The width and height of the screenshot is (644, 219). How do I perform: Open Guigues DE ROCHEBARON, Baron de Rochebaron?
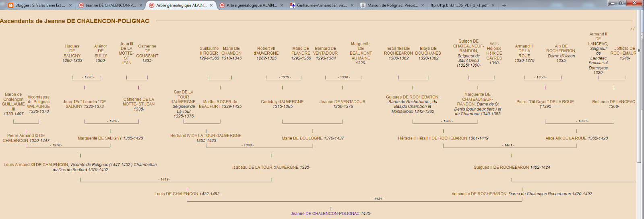(413, 104)
